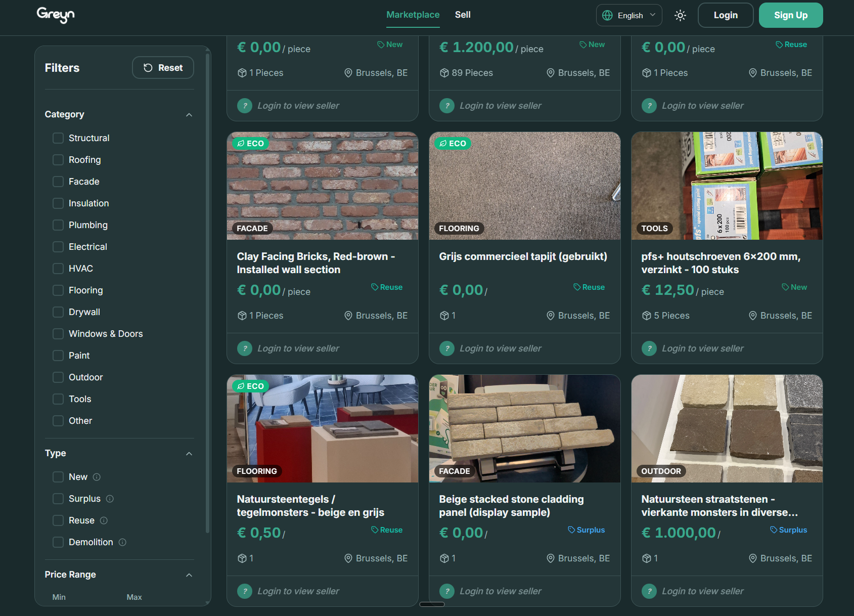The width and height of the screenshot is (854, 616).
Task: Click the € 1.200,00 price text
Action: click(476, 48)
